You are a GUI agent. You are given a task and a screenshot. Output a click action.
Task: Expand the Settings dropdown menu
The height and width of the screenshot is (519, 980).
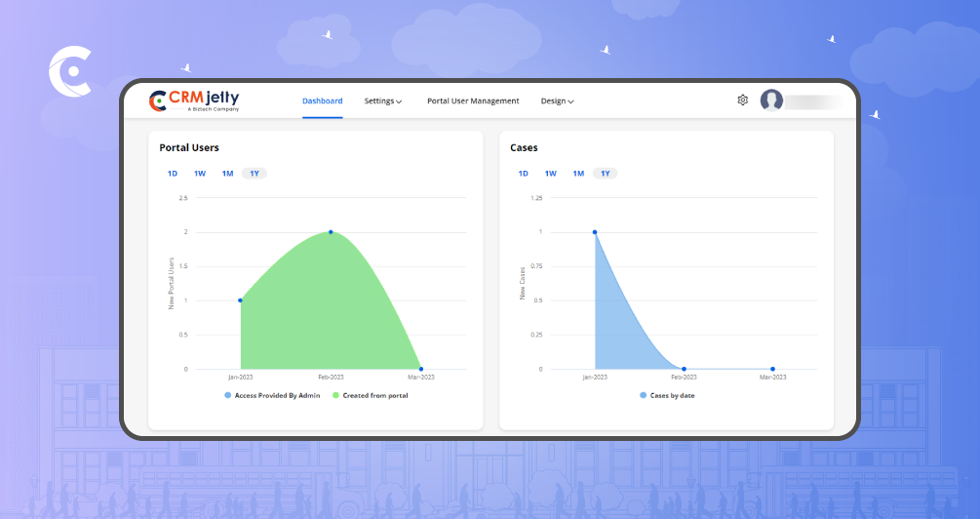click(x=383, y=101)
